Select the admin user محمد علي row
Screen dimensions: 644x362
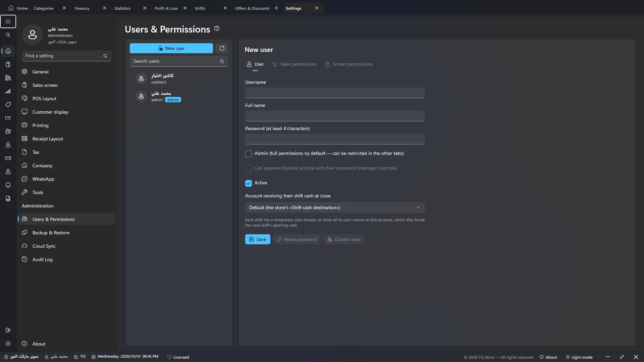tap(179, 96)
